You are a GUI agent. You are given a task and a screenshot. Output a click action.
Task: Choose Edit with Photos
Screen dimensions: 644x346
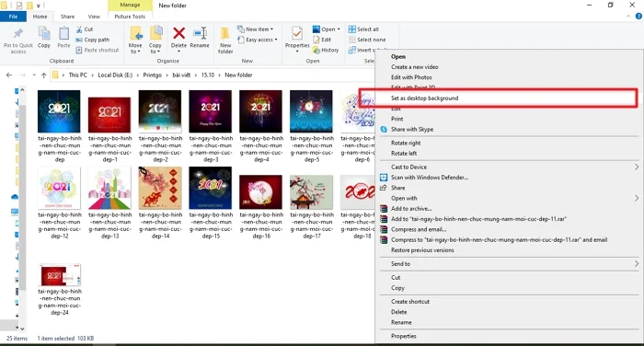411,77
